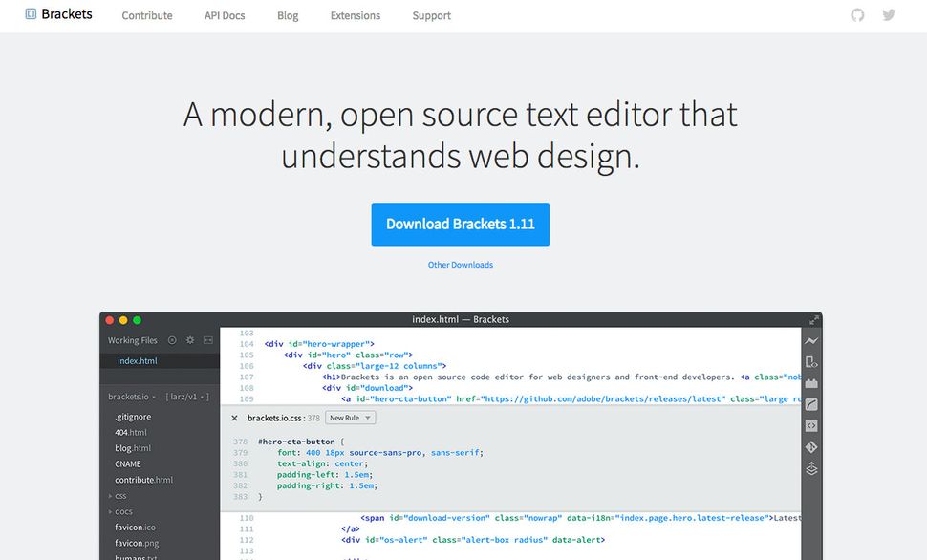Select Extensions in the site navigation
Image resolution: width=927 pixels, height=560 pixels.
click(355, 15)
